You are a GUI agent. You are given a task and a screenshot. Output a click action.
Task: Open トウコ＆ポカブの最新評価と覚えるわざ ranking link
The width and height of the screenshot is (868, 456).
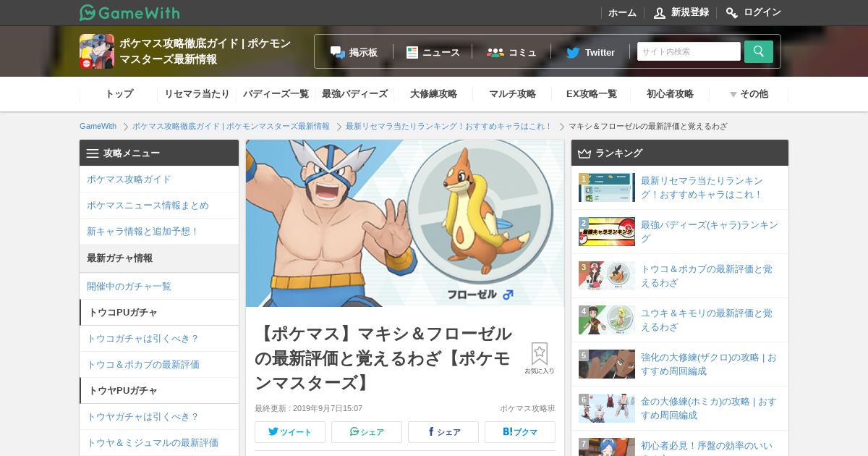(707, 276)
